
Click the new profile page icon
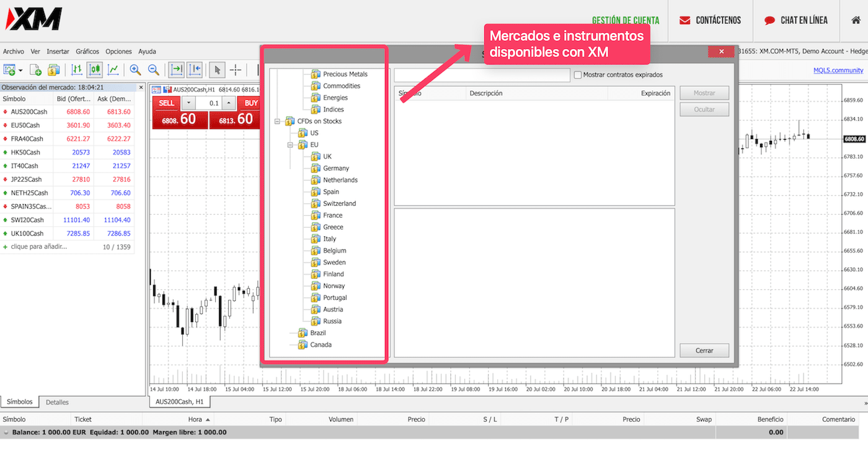(36, 69)
